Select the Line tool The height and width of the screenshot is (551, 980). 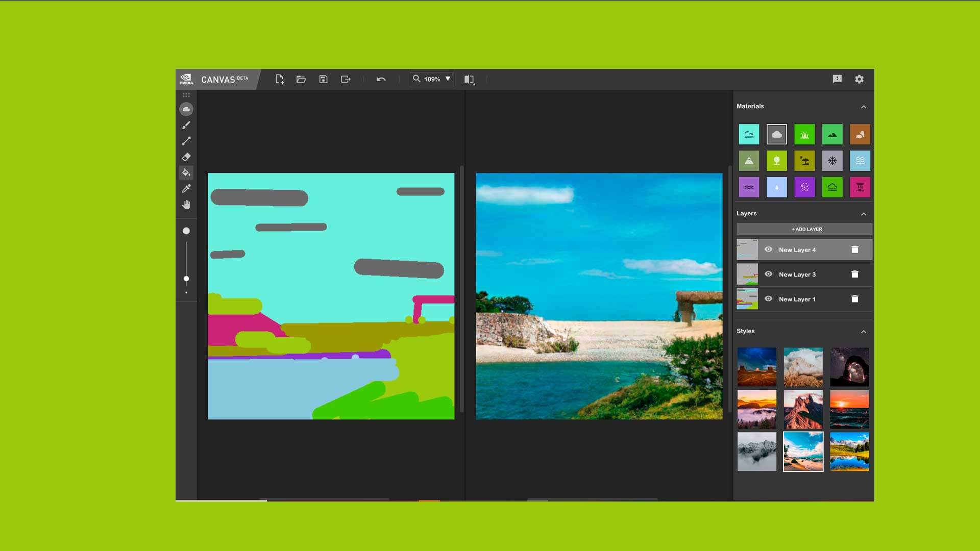pos(186,141)
